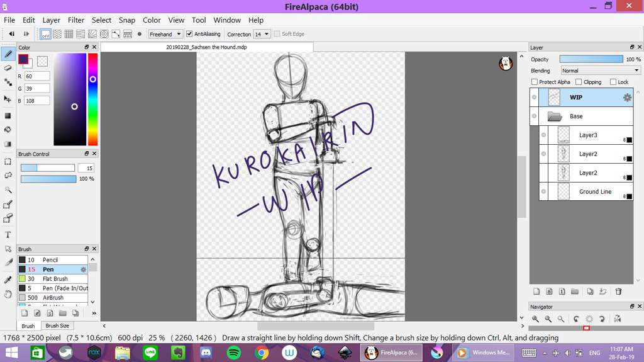Create a new layer in Layer panel
Screen dimensions: 644x362
pyautogui.click(x=536, y=291)
